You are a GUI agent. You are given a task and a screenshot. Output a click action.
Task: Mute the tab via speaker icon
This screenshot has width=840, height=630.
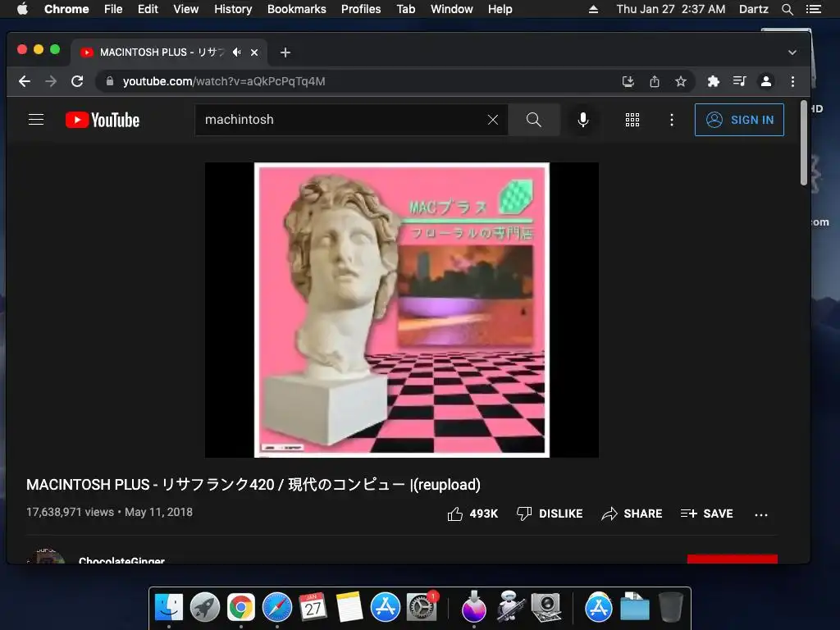pos(237,52)
